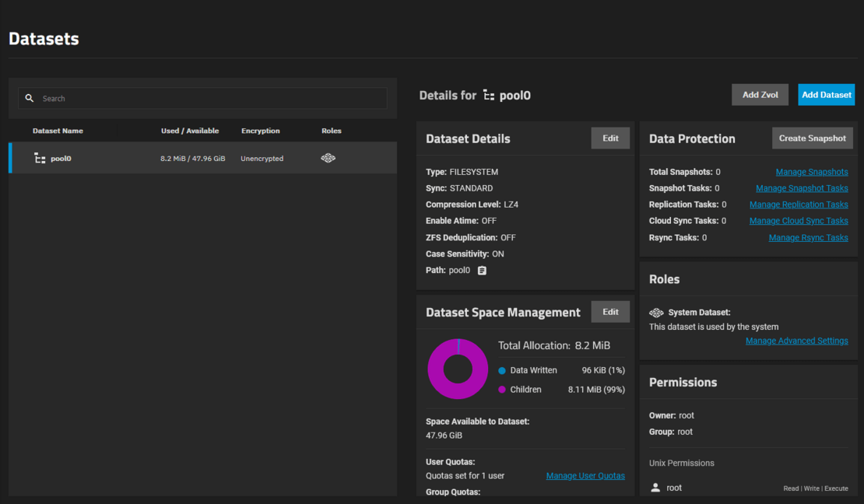Click the Add Zvol button
The height and width of the screenshot is (504, 864).
[760, 94]
